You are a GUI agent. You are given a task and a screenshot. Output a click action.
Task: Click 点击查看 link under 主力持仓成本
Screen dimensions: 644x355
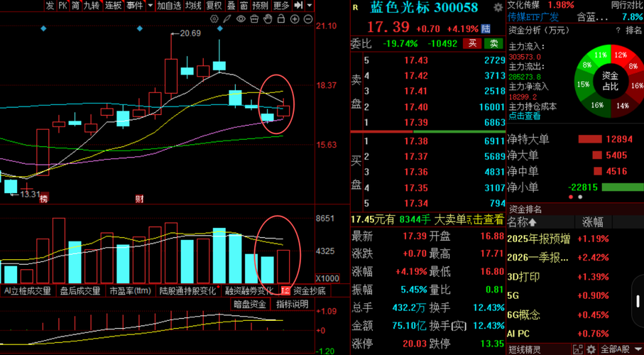525,116
